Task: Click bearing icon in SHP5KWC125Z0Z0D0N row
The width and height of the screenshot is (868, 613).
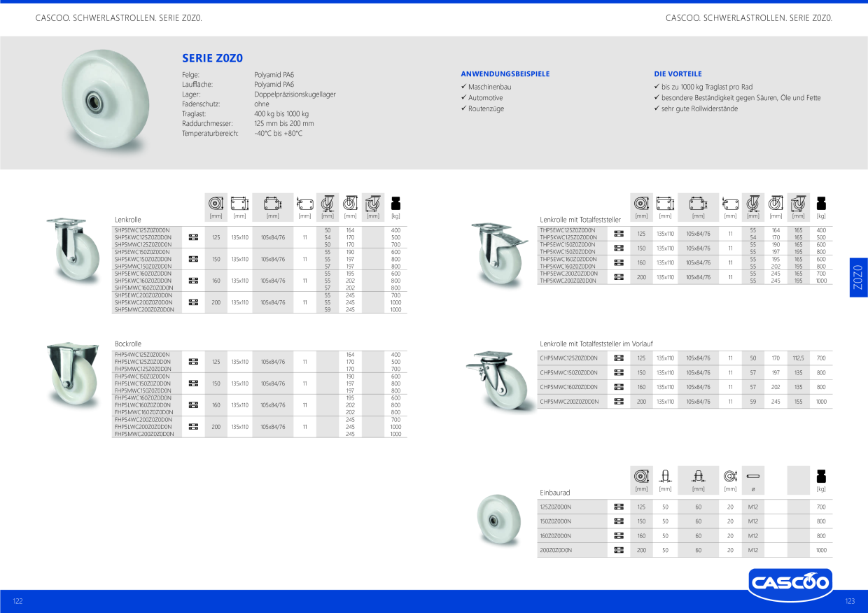Action: click(194, 237)
